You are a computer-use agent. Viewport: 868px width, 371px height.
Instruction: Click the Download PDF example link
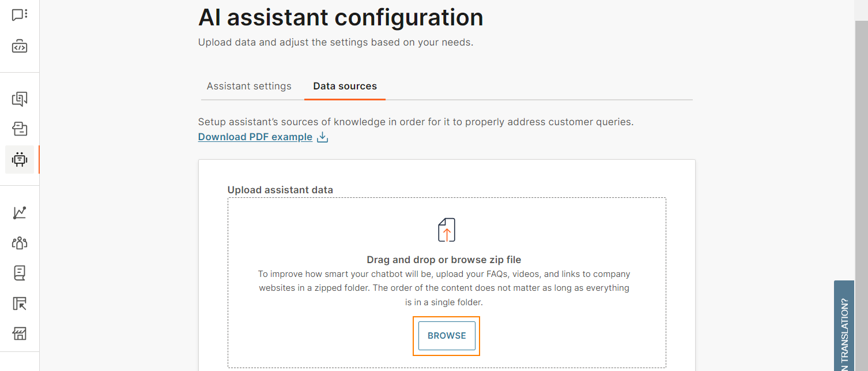255,137
